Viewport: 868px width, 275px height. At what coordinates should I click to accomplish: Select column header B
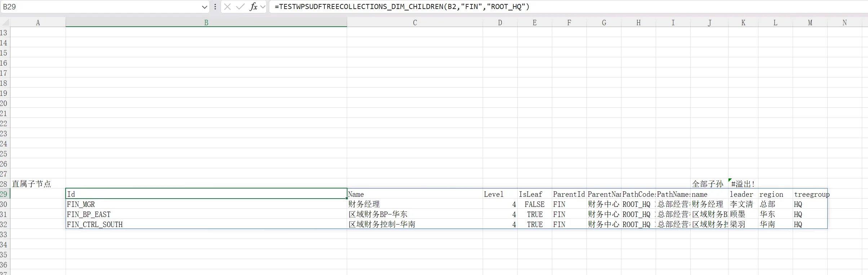coord(206,22)
